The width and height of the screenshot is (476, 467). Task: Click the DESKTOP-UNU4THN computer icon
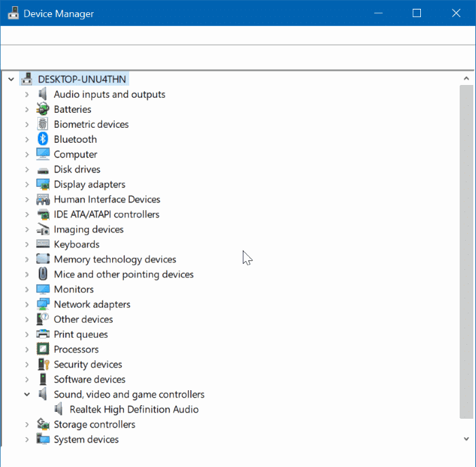27,79
